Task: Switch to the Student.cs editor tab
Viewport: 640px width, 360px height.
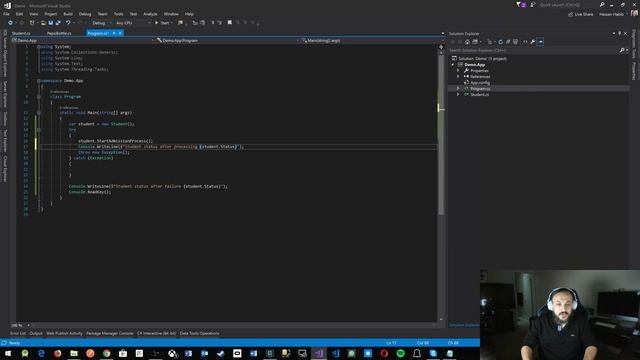Action: pyautogui.click(x=21, y=33)
